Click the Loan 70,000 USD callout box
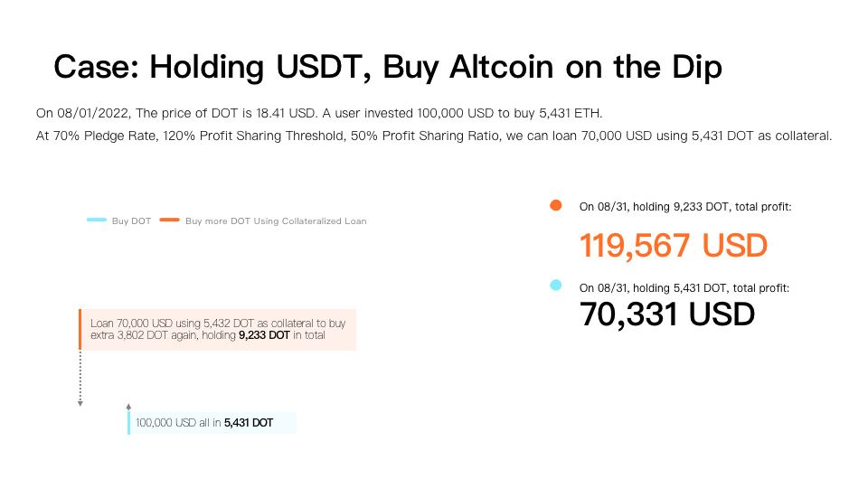868x488 pixels. [218, 329]
